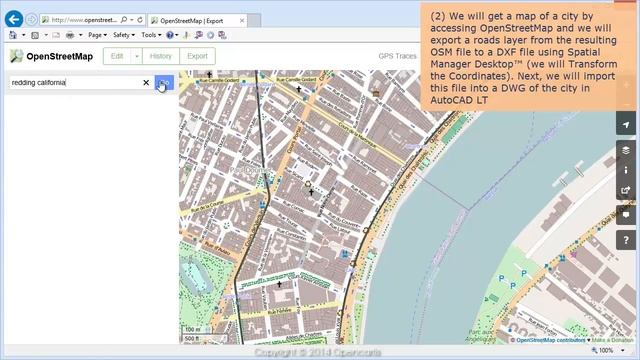
Task: Click the Refresh page icon in address bar
Action: 140,20
